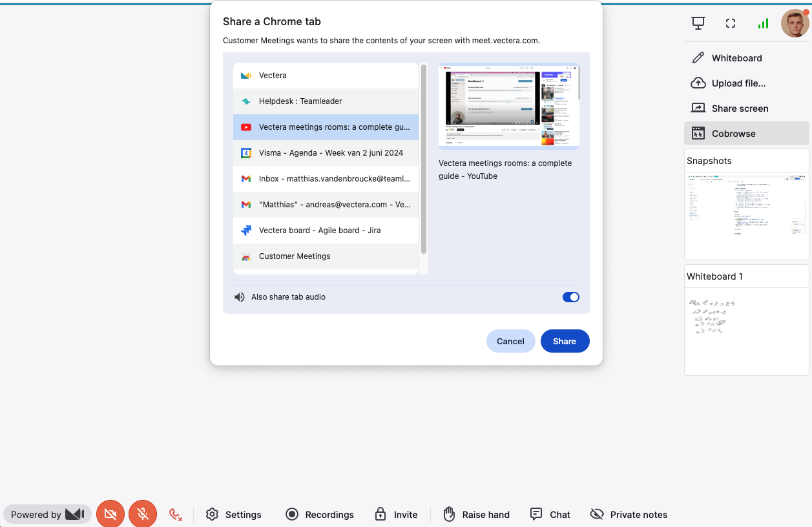The image size is (812, 527).
Task: Select the Vectera tab to share
Action: coord(326,76)
